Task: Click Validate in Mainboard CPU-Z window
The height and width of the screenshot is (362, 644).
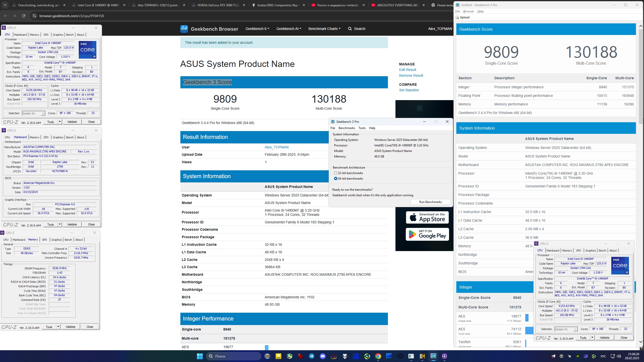Action: [x=72, y=224]
